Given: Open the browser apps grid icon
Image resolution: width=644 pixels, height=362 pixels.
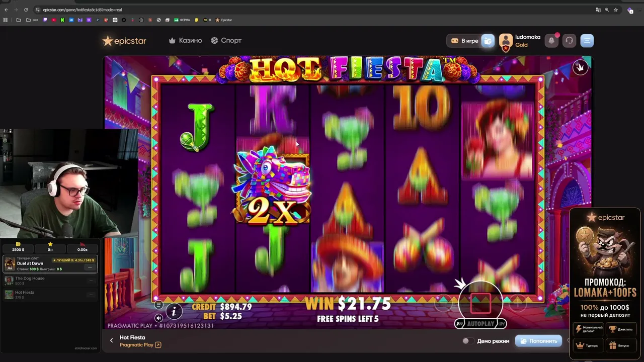Looking at the screenshot, I should point(6,20).
